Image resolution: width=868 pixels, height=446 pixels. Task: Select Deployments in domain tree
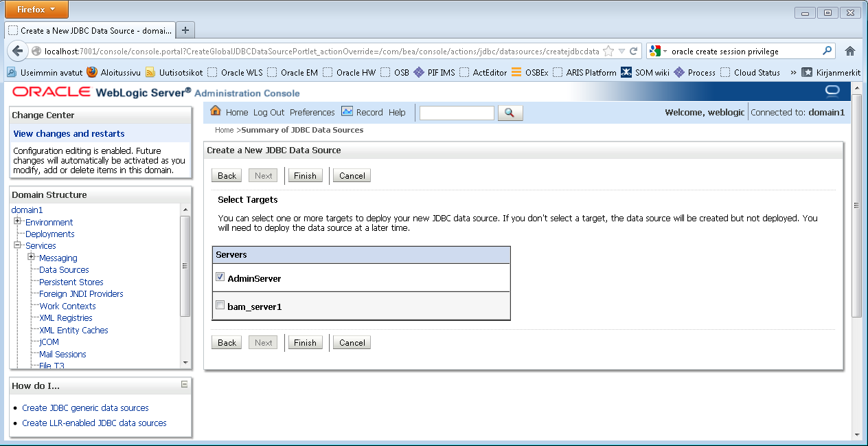pyautogui.click(x=49, y=234)
